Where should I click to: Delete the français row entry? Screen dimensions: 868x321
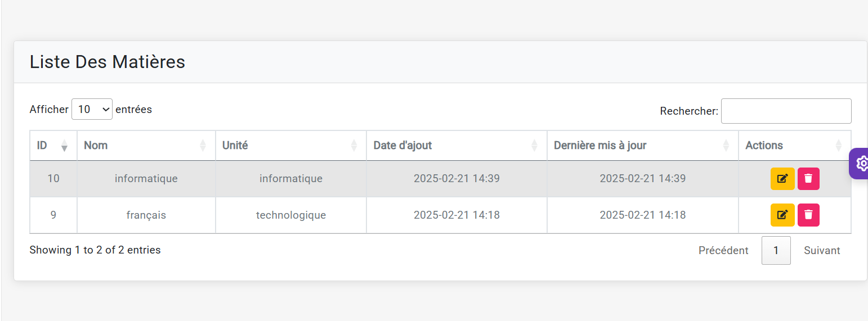pos(808,215)
